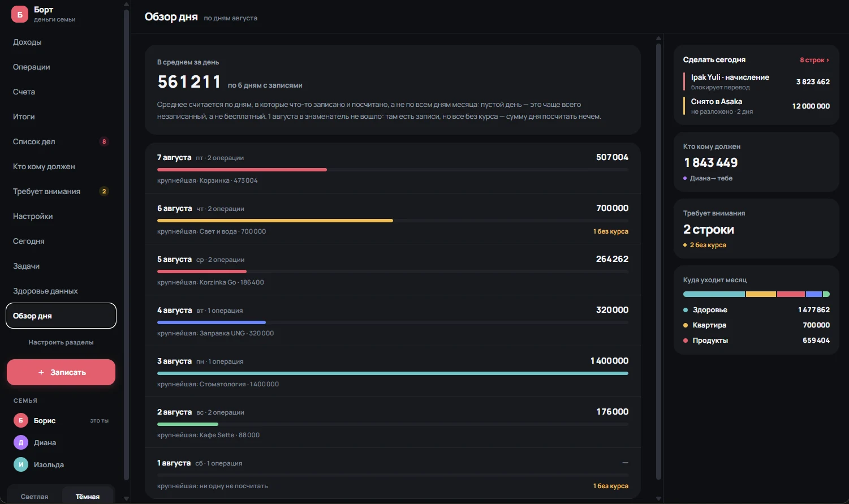Click the yellow Квартира segment of month bar
The image size is (849, 504).
pyautogui.click(x=761, y=294)
